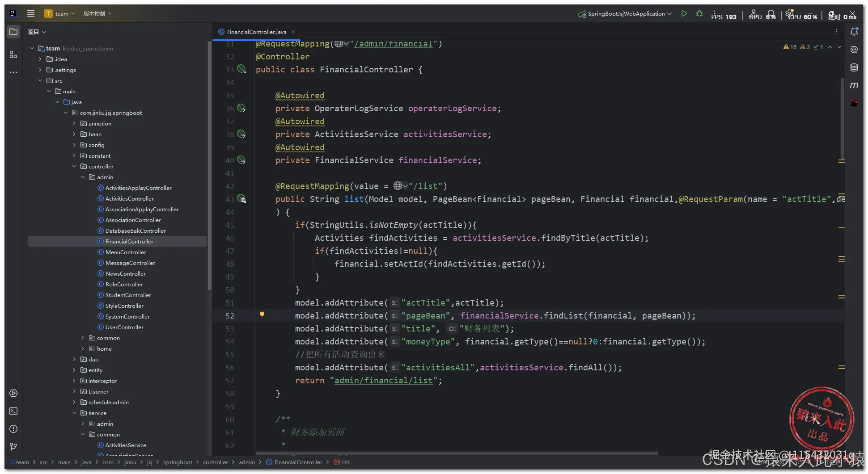Click jinku in the breadcrumb bar
Viewport: 868px width, 474px height.
point(130,462)
